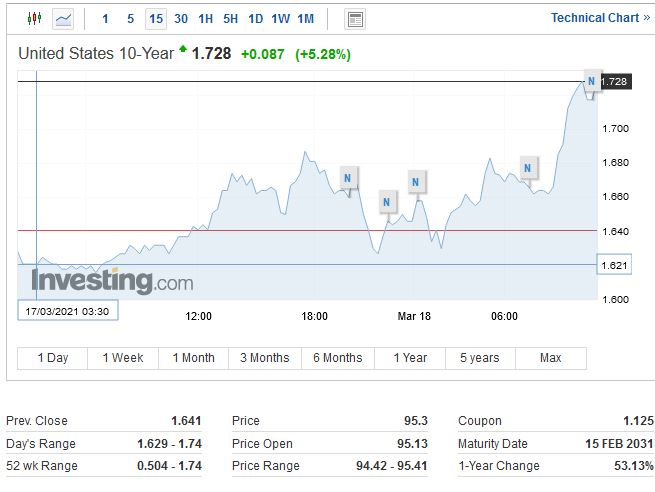Open the news display icon in toolbar
Viewport: 655px width, 492px height.
(355, 19)
